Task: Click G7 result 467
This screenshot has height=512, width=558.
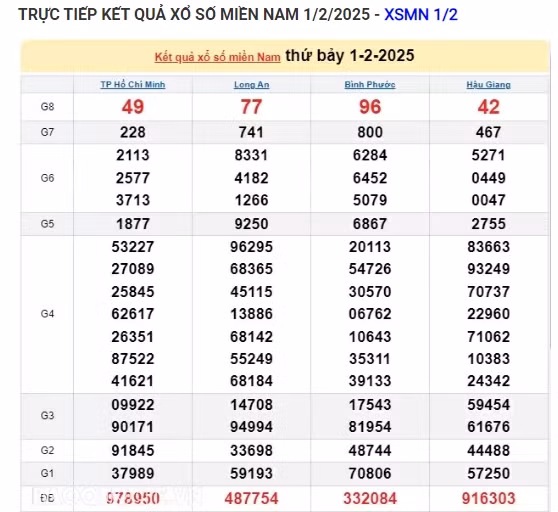Action: pyautogui.click(x=489, y=132)
